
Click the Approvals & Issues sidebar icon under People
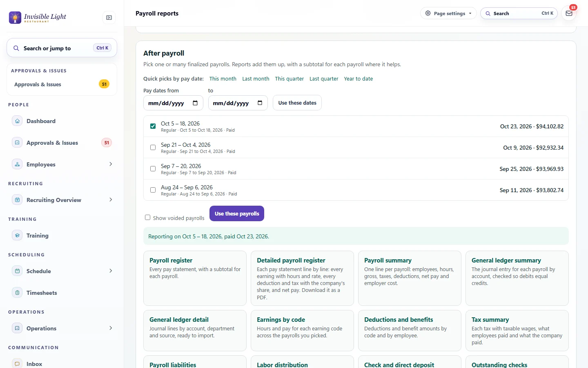click(17, 143)
